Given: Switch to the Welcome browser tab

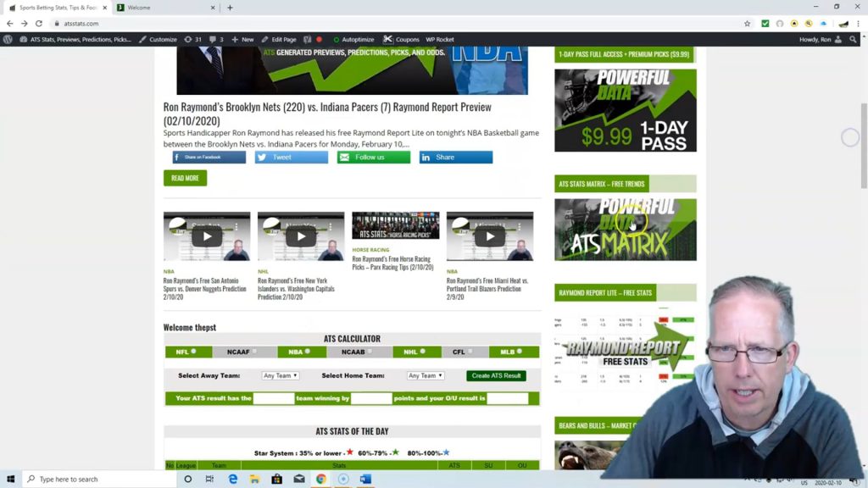Looking at the screenshot, I should 166,8.
